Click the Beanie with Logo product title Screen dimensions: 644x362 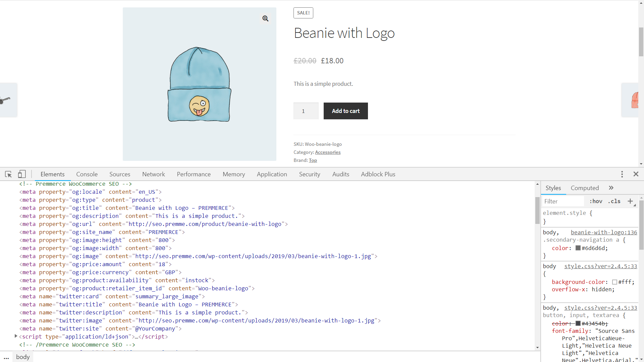[344, 33]
